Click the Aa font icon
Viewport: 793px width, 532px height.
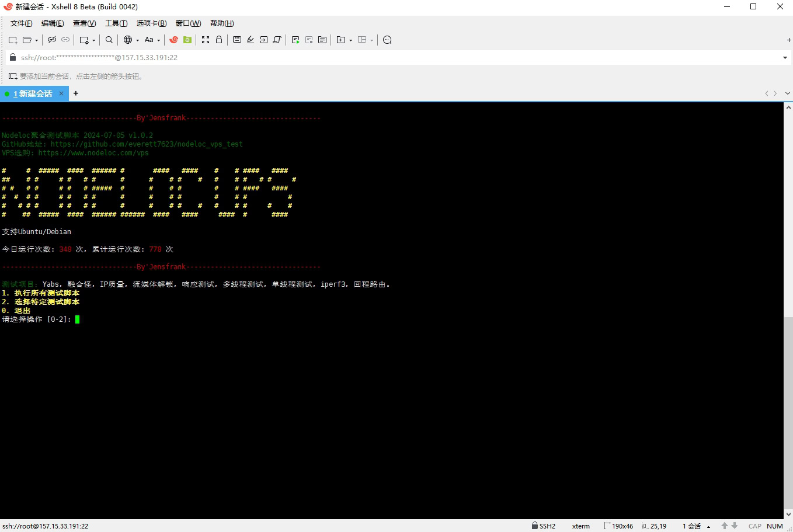[149, 40]
